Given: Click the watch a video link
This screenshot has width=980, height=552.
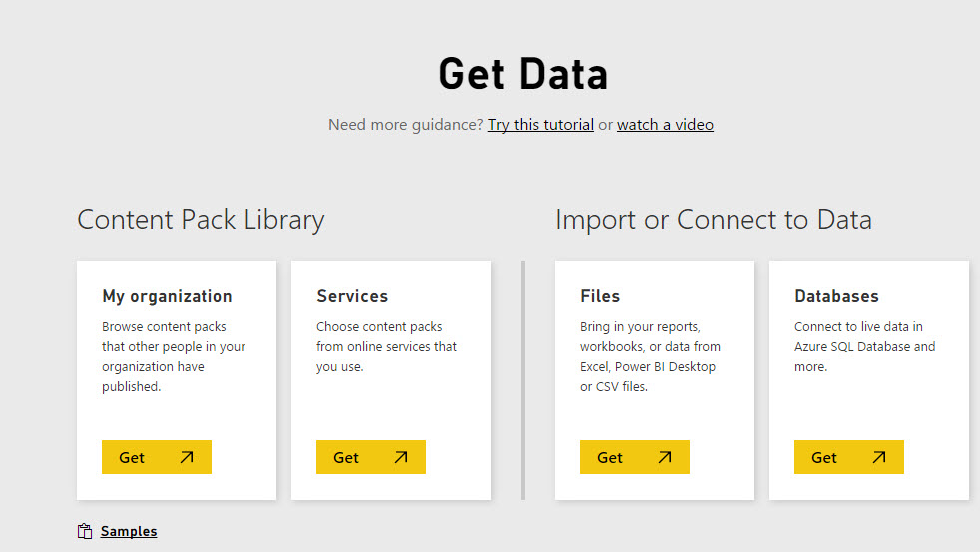Looking at the screenshot, I should tap(665, 125).
